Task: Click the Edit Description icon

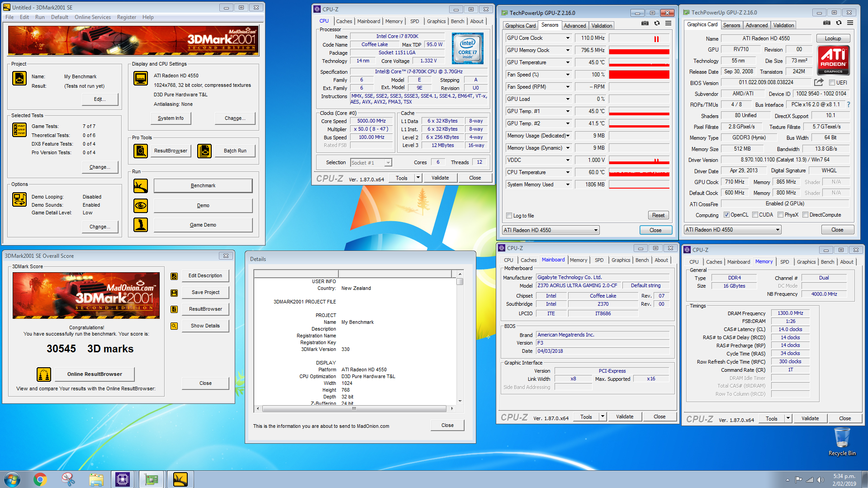Action: click(x=174, y=276)
